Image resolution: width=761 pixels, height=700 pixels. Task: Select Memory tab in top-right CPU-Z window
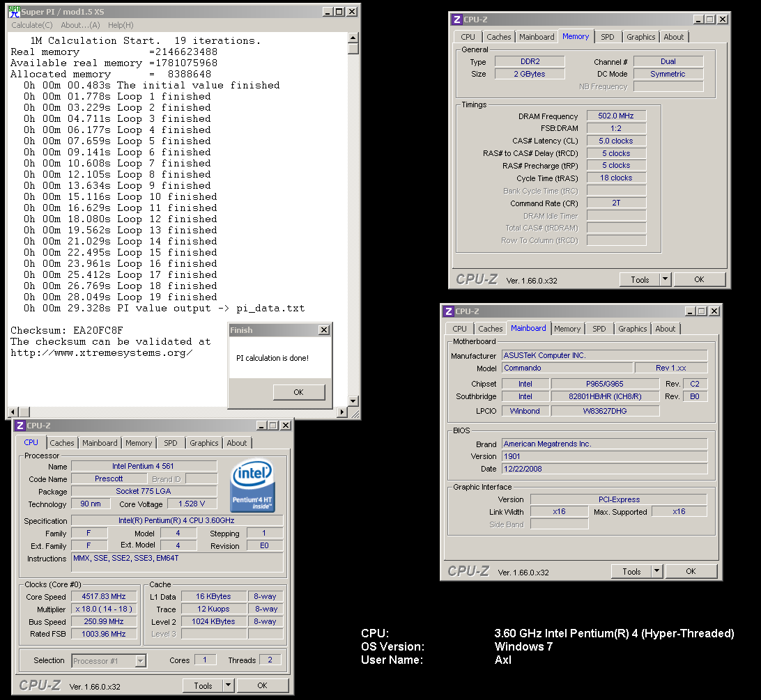[x=576, y=36]
